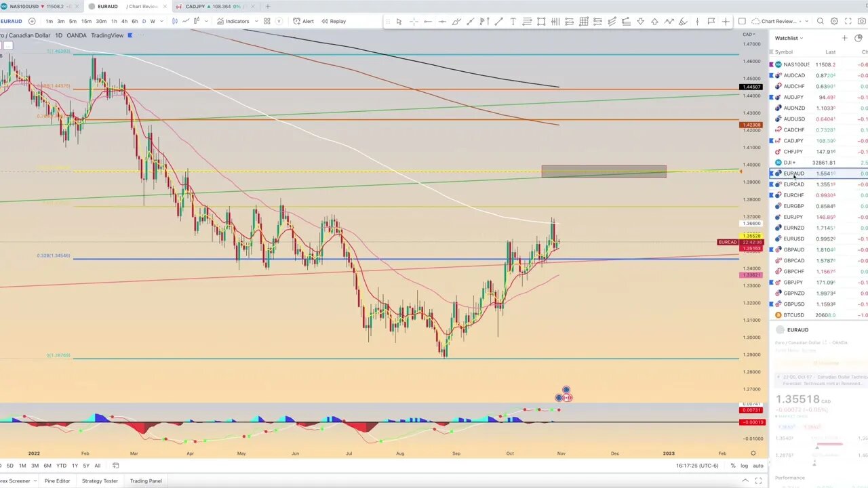The width and height of the screenshot is (868, 488).
Task: Click the EURAUD symbol search field
Action: coord(12,21)
